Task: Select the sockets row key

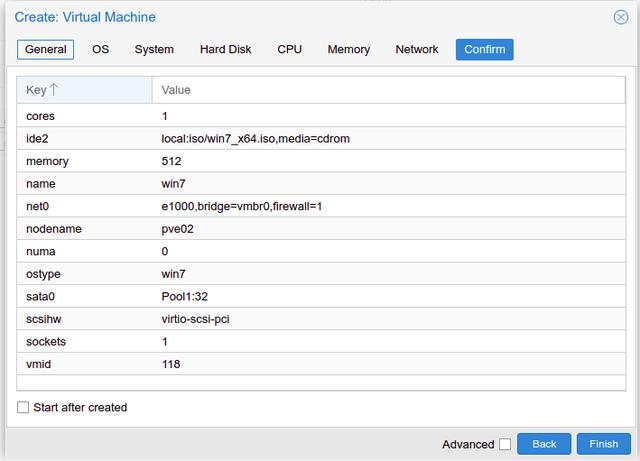Action: coord(46,342)
